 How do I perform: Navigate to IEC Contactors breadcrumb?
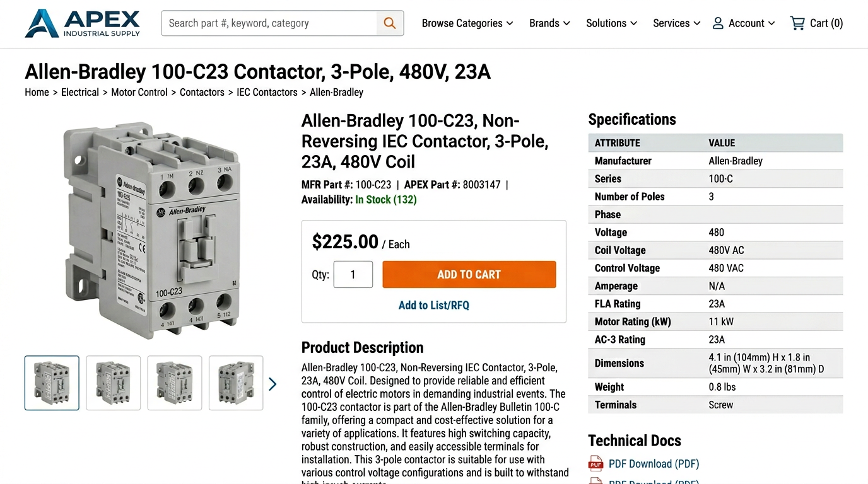[x=267, y=92]
